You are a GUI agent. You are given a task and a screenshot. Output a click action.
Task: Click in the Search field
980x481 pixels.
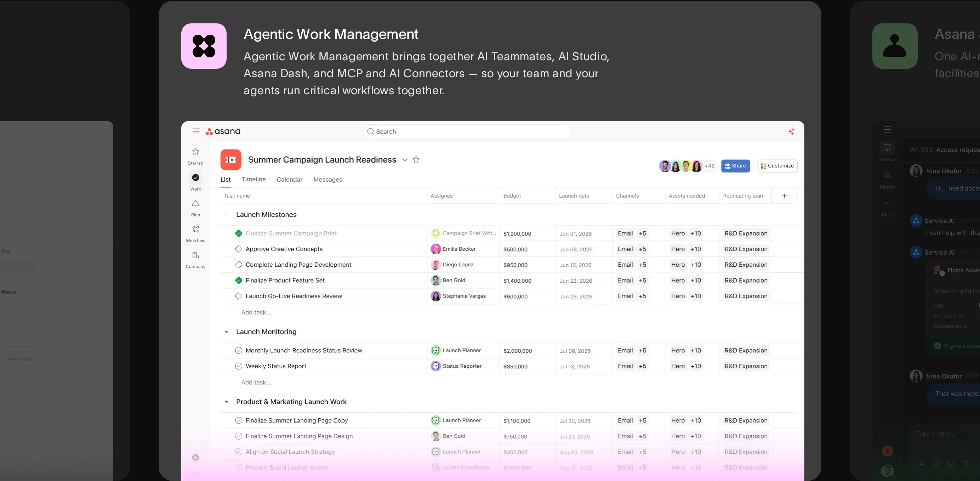click(466, 131)
